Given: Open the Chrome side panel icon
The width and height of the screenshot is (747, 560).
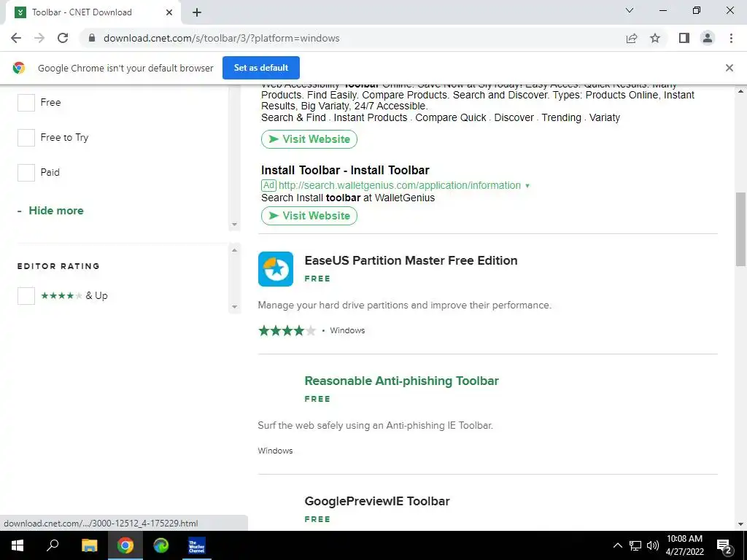Looking at the screenshot, I should pyautogui.click(x=684, y=38).
